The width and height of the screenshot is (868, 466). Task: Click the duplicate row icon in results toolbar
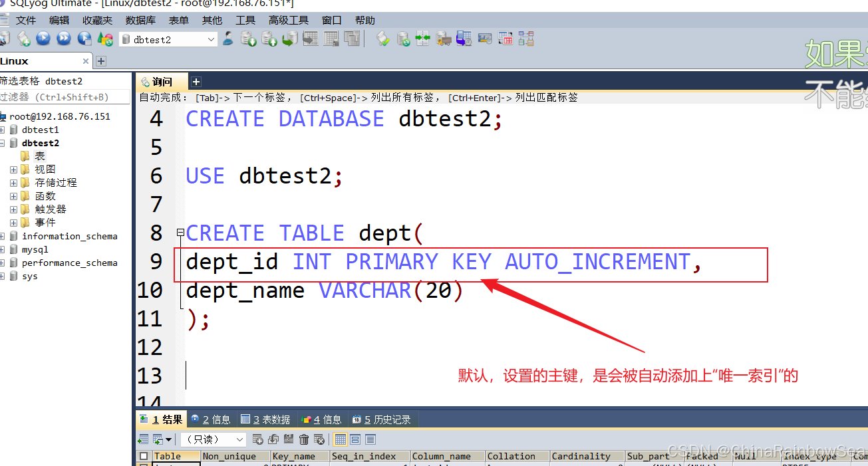coord(273,439)
